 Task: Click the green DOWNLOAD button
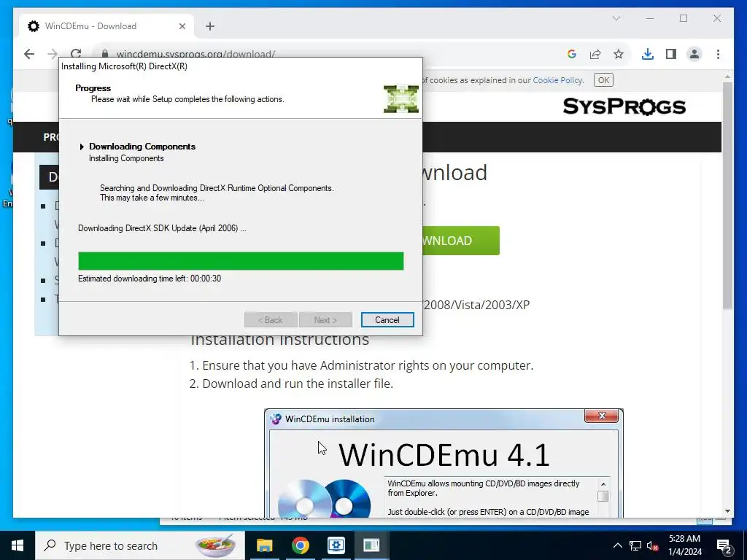(x=461, y=241)
